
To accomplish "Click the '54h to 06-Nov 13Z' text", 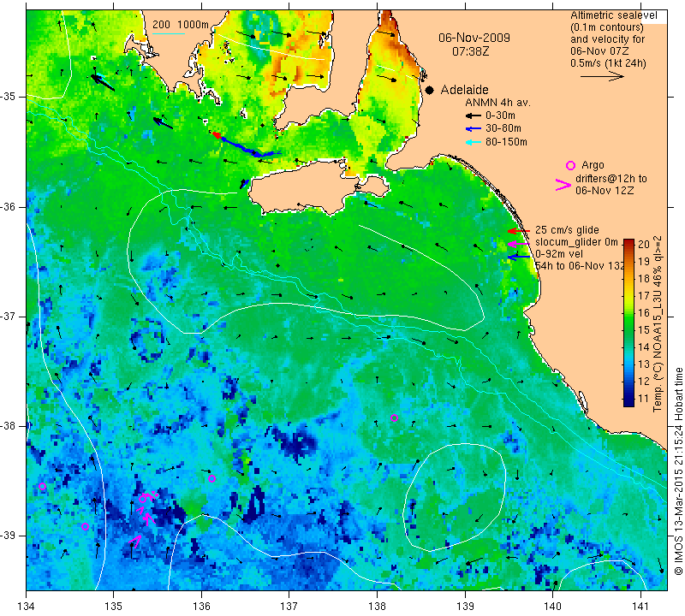I will [580, 266].
